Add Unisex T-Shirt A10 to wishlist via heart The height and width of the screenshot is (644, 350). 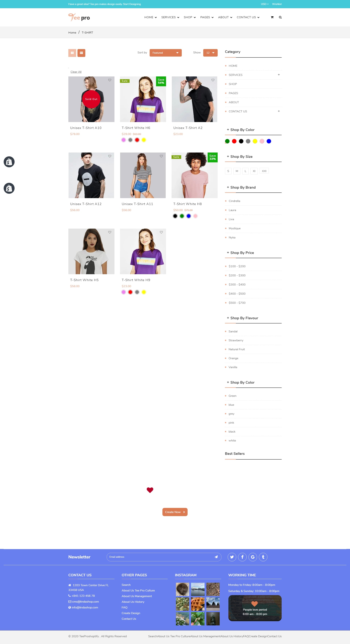110,80
